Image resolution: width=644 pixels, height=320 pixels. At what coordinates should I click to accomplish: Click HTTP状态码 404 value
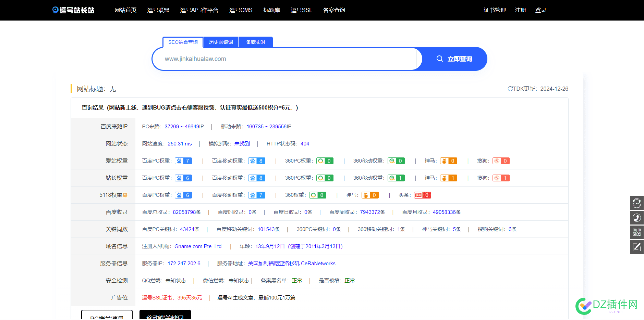[x=305, y=144]
